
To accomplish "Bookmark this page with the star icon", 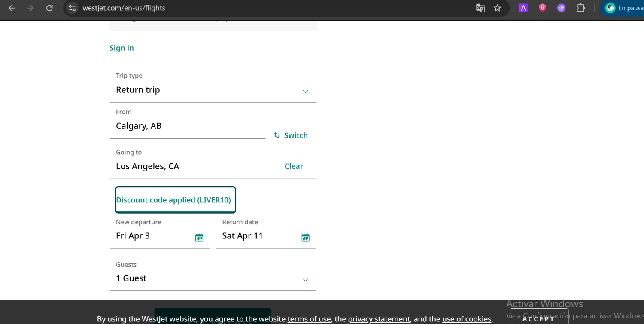I will coord(497,8).
